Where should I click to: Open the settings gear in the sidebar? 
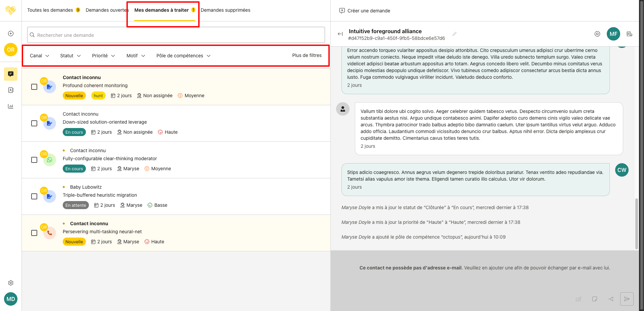[11, 283]
